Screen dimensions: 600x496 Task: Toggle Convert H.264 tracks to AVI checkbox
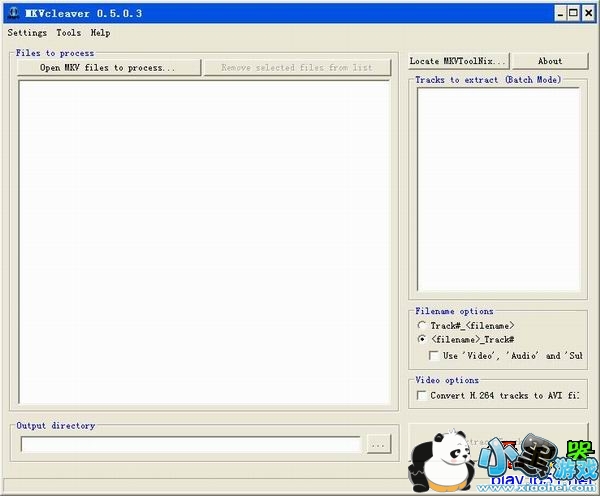422,395
